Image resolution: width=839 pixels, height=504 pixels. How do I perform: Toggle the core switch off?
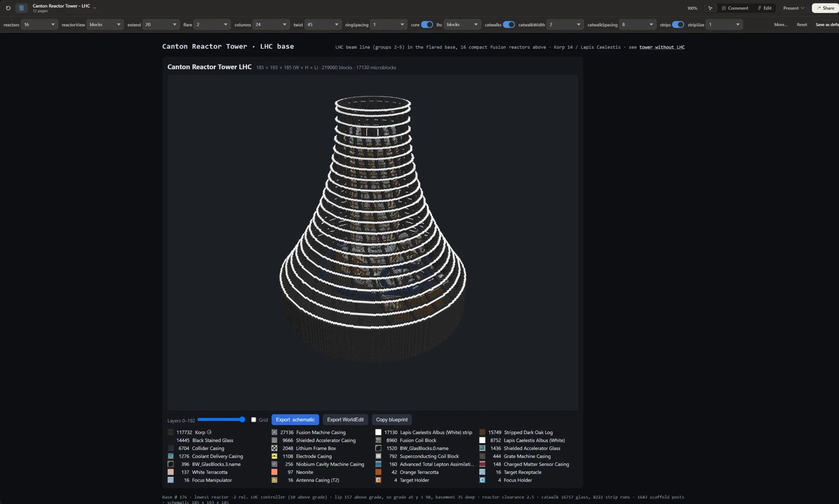pyautogui.click(x=427, y=25)
